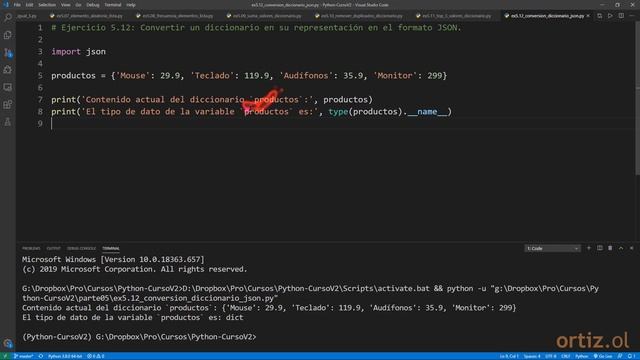Change UTF-8 file encoding
This screenshot has height=360, width=640.
coord(551,356)
